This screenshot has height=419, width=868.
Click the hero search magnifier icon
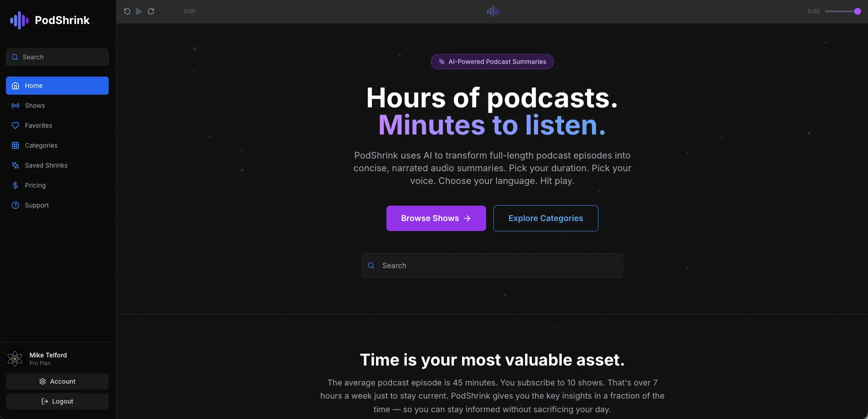(371, 265)
